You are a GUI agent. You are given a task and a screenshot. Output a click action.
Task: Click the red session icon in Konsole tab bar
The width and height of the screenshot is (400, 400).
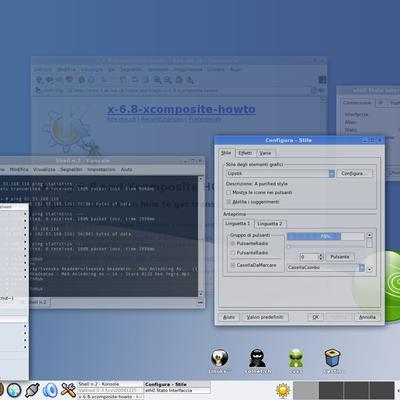[x=200, y=302]
